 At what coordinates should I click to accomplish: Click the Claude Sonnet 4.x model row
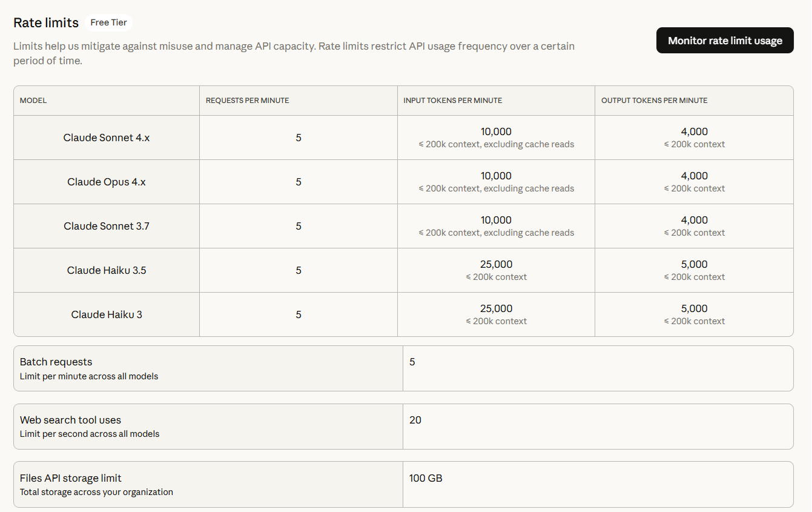(107, 138)
